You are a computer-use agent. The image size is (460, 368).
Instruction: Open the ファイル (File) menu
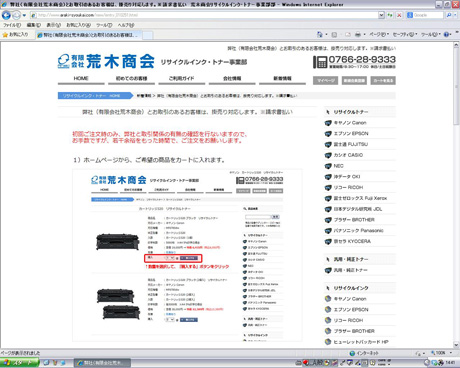point(12,25)
